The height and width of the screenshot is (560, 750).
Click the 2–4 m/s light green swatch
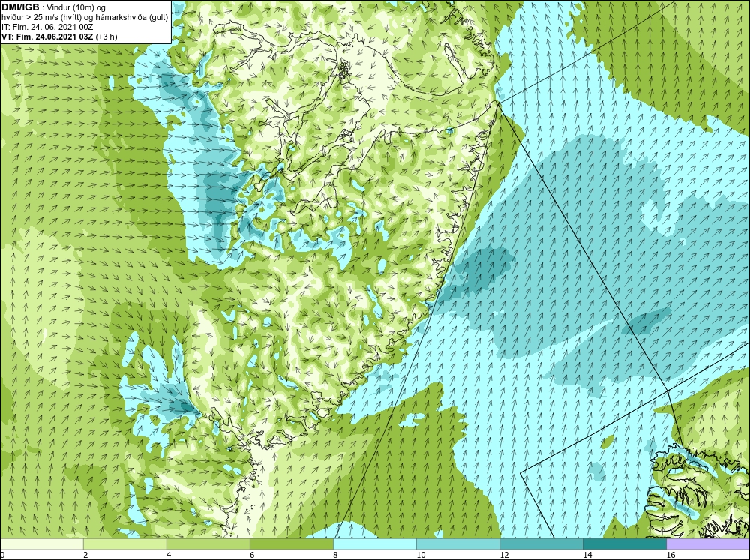(x=125, y=544)
